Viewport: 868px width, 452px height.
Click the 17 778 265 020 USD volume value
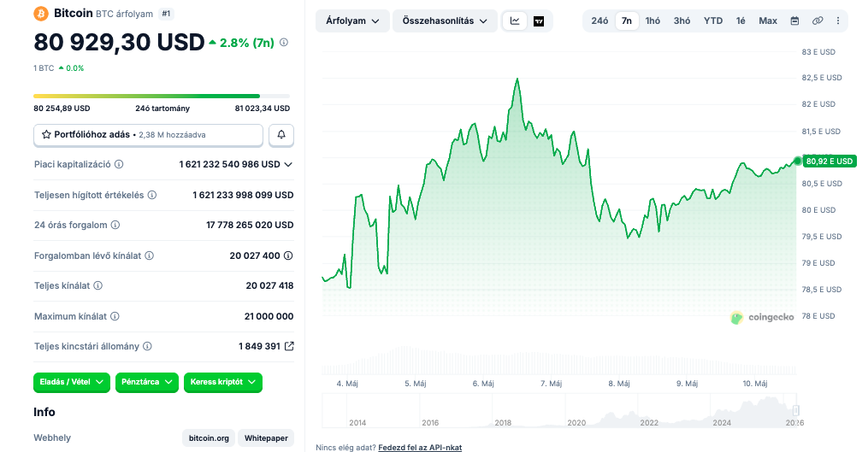point(250,225)
